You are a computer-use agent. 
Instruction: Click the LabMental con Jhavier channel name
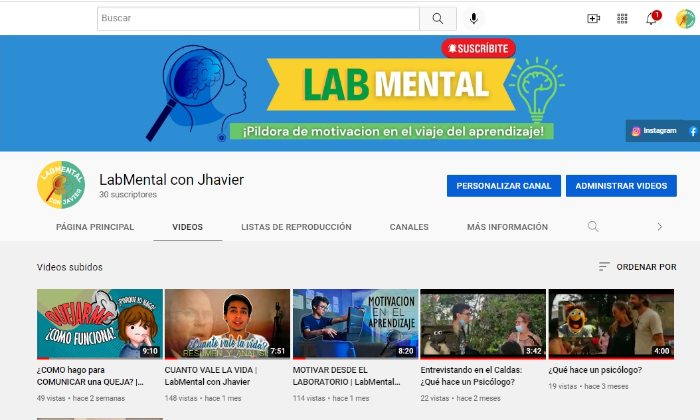pos(171,180)
